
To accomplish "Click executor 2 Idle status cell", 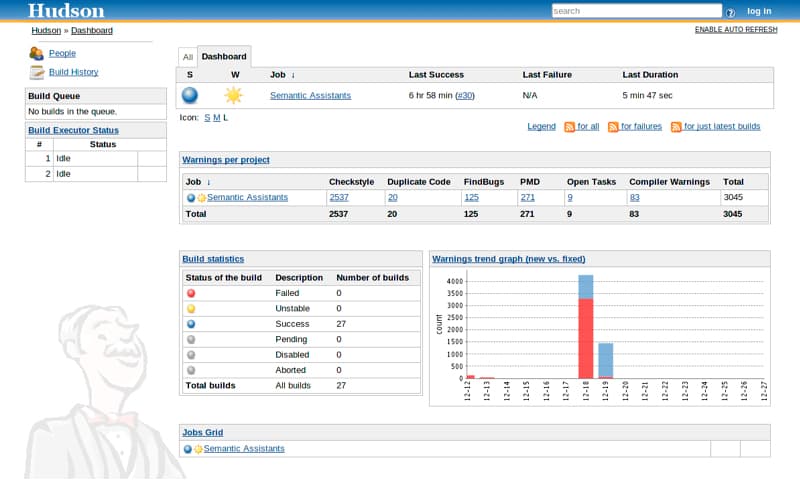I will pyautogui.click(x=95, y=174).
